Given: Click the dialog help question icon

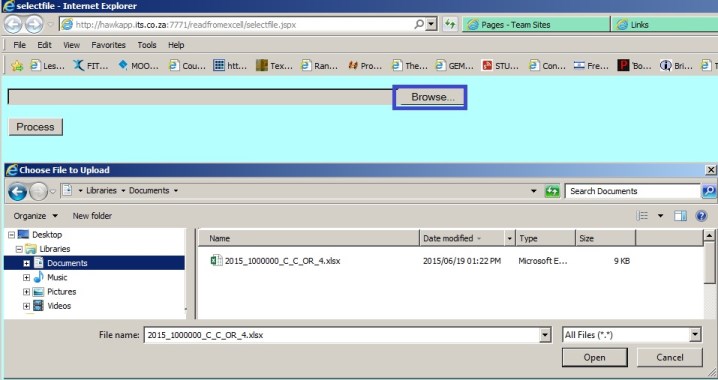Looking at the screenshot, I should pos(701,216).
